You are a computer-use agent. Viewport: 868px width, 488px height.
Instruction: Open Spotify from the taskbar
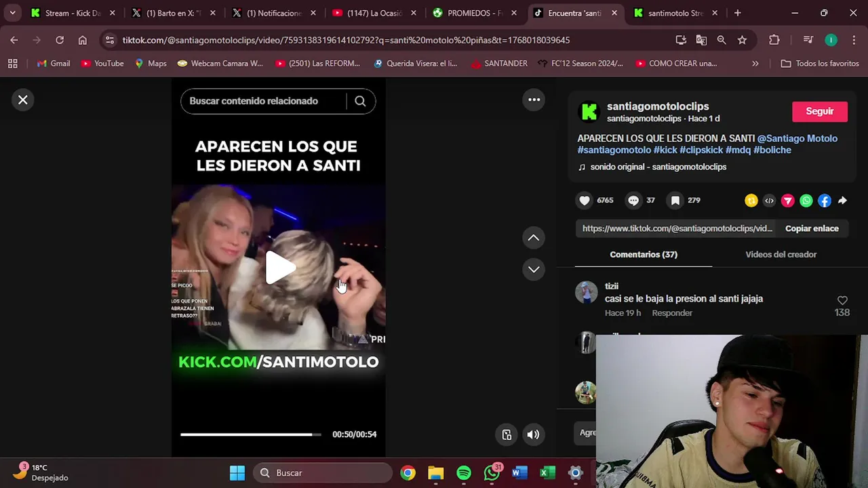464,473
